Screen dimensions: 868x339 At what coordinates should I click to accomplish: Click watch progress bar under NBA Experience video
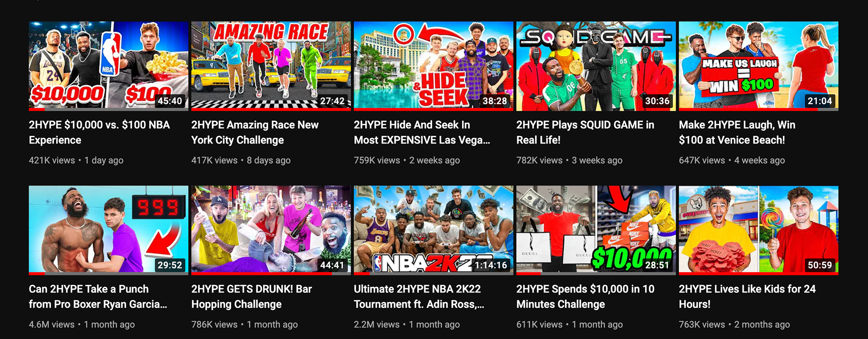(x=108, y=109)
